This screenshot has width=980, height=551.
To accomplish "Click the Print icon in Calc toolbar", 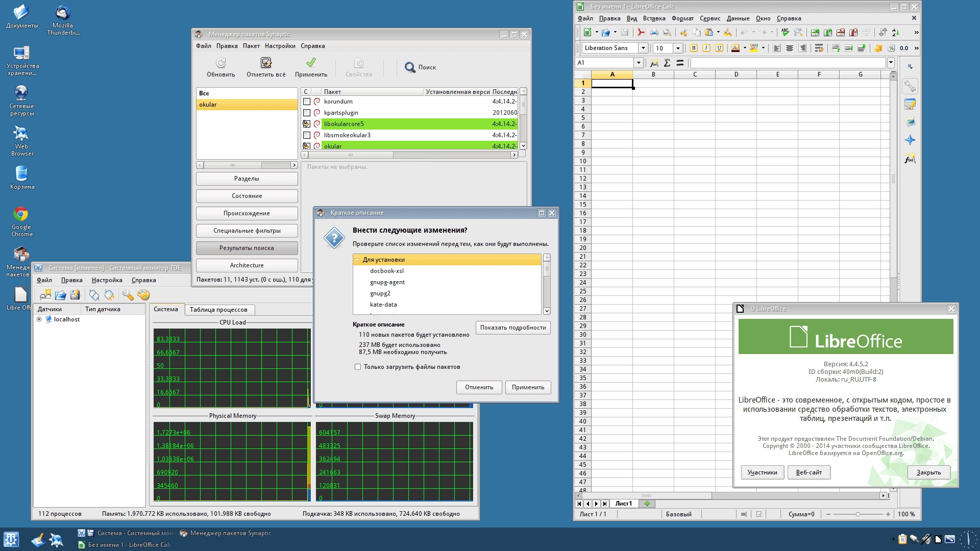I will (654, 32).
